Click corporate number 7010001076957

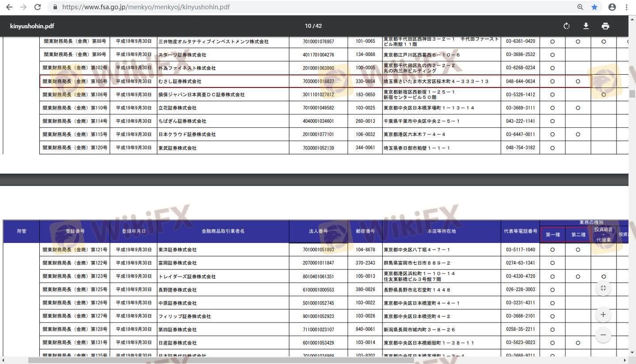(x=318, y=42)
